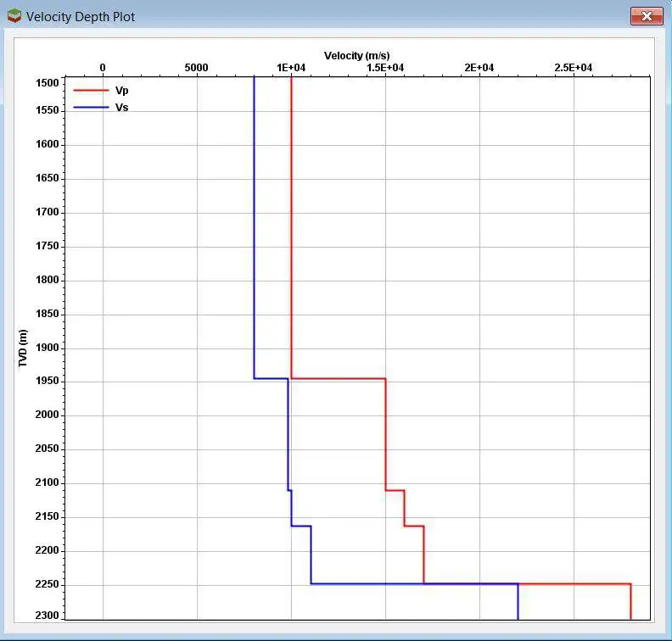Screen dimensions: 672x641
Task: Select the Vp legend label
Action: click(x=121, y=91)
